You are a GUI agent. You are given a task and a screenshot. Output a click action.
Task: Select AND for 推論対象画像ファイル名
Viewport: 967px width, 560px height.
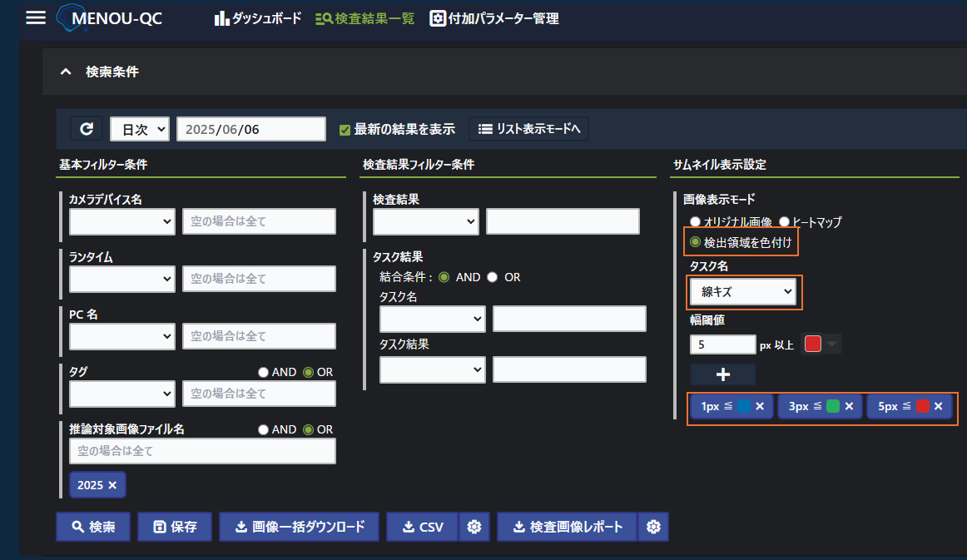click(263, 429)
